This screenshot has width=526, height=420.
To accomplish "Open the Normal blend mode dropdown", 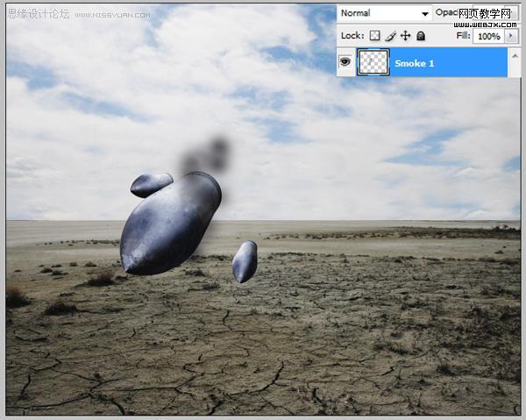I will (x=385, y=13).
